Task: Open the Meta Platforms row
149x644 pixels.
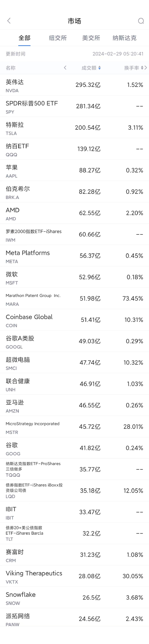Action: tap(74, 256)
